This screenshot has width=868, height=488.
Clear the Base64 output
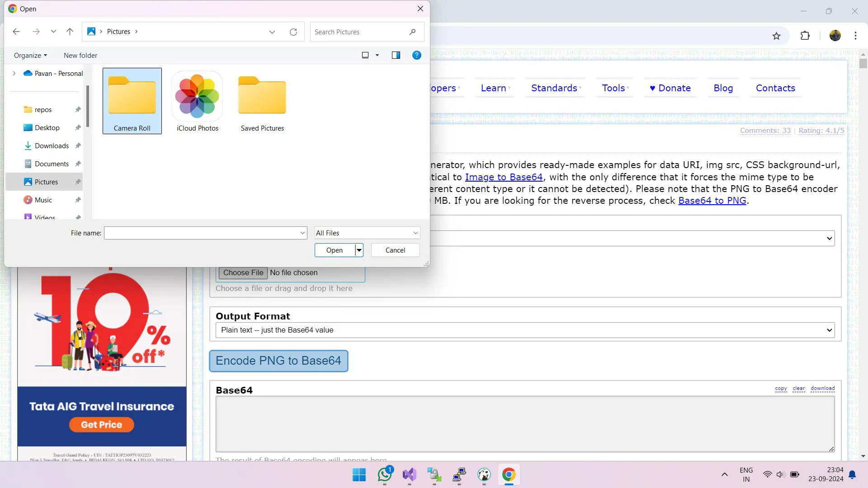coord(798,389)
